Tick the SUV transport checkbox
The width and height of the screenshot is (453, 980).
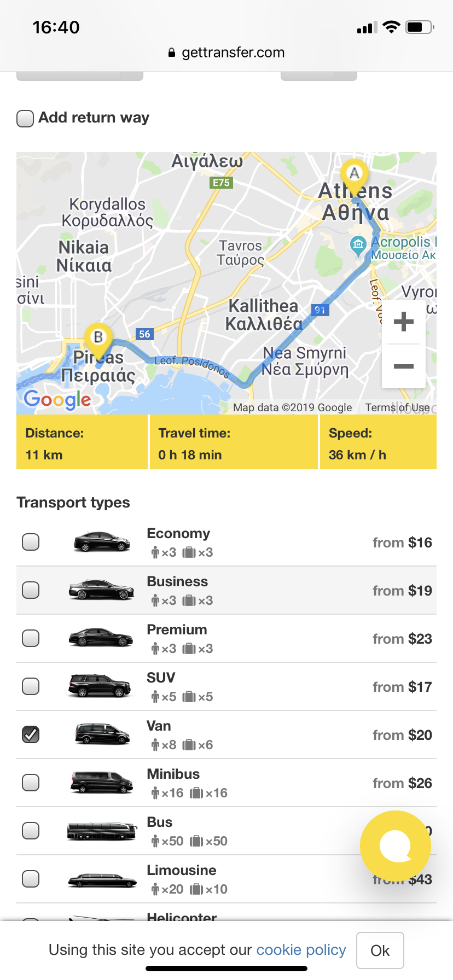[x=31, y=686]
